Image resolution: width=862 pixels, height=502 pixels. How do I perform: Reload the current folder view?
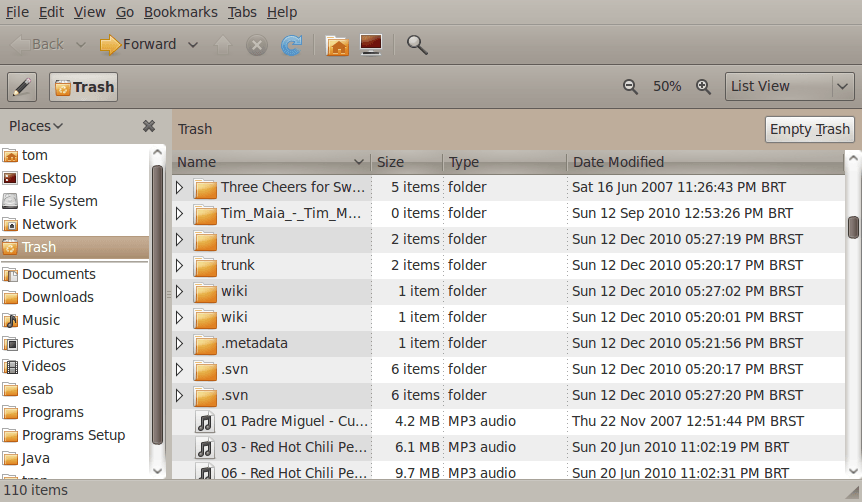[291, 45]
